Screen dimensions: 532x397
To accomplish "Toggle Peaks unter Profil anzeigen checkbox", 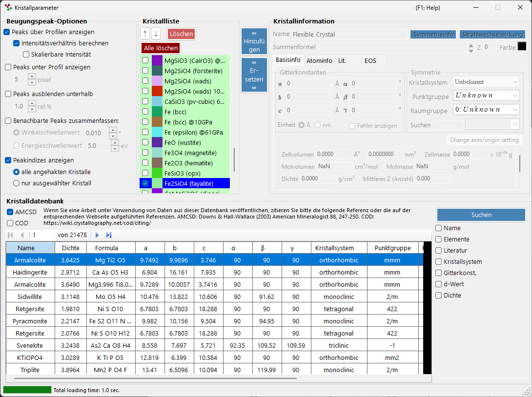I will [x=8, y=67].
